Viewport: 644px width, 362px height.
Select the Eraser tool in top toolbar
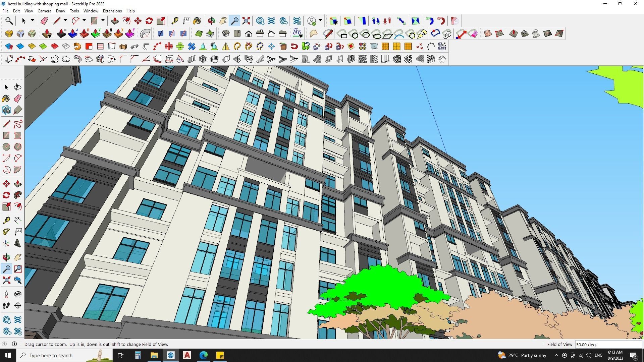pyautogui.click(x=44, y=21)
